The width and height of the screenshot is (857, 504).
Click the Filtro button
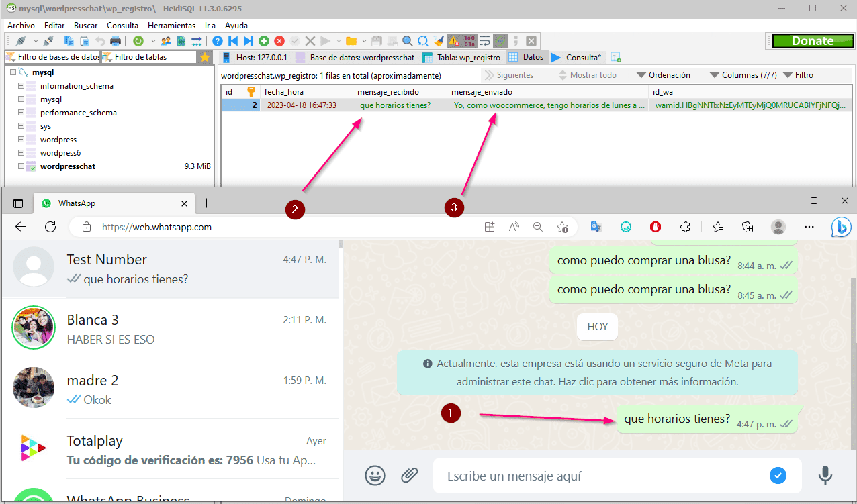click(x=799, y=75)
